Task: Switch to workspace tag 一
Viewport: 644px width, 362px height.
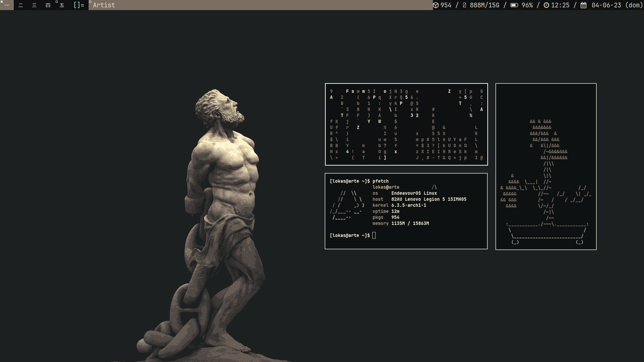Action: pos(7,5)
